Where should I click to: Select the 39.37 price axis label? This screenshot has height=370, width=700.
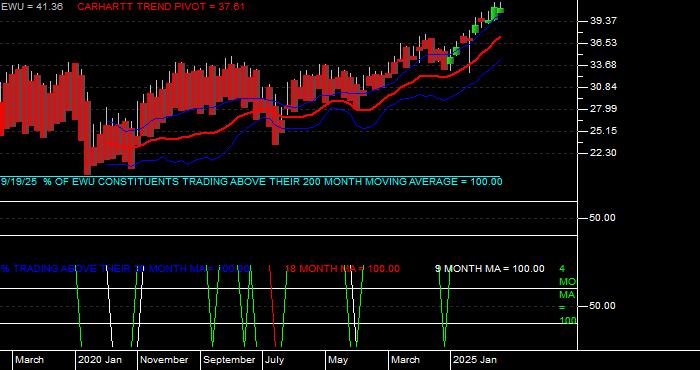(603, 21)
